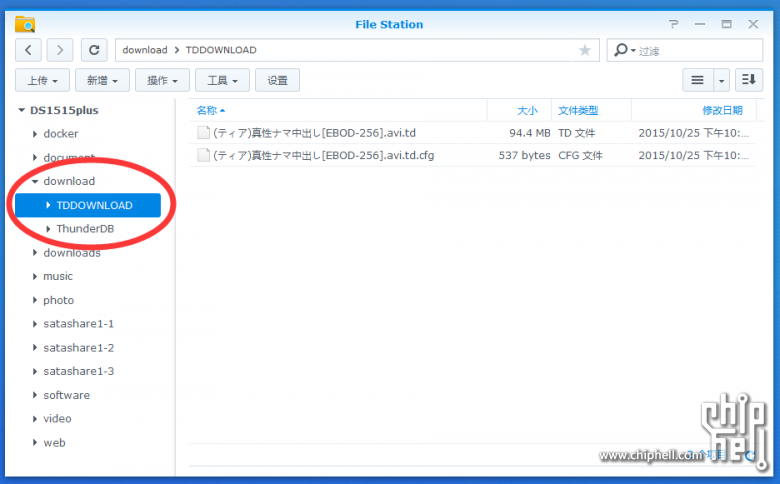This screenshot has height=484, width=780.
Task: Open the sort order button
Action: pos(749,80)
